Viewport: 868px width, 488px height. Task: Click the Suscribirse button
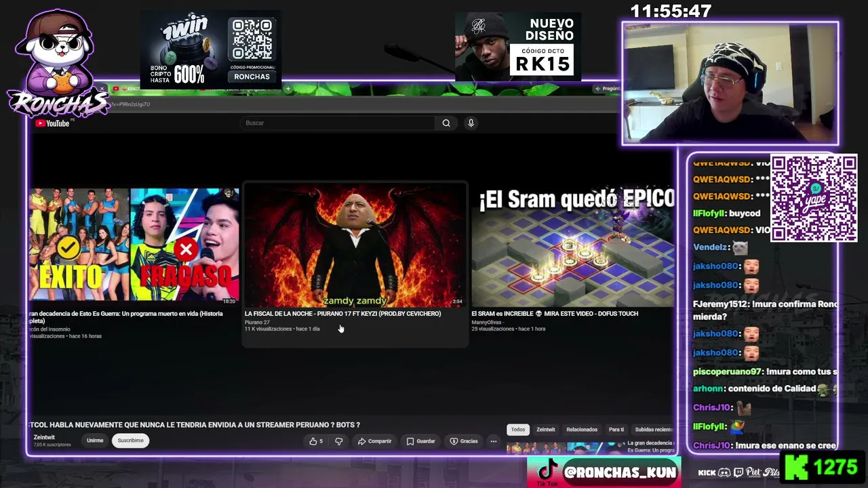131,441
